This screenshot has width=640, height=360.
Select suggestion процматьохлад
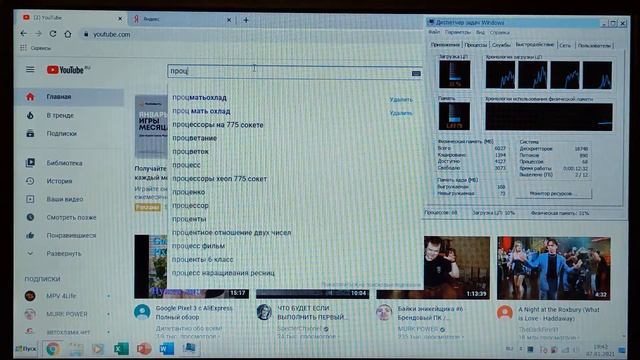199,98
